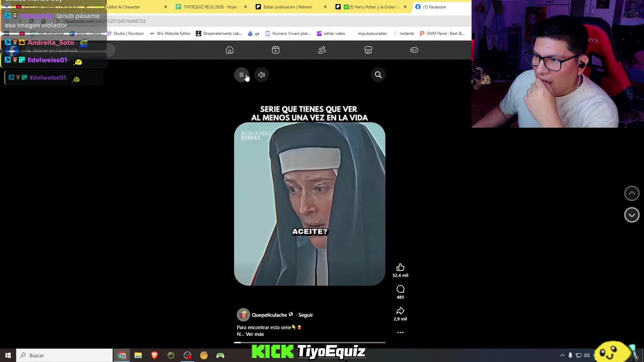Open Quepeliculache profile avatar
Image resolution: width=644 pixels, height=362 pixels.
(244, 315)
